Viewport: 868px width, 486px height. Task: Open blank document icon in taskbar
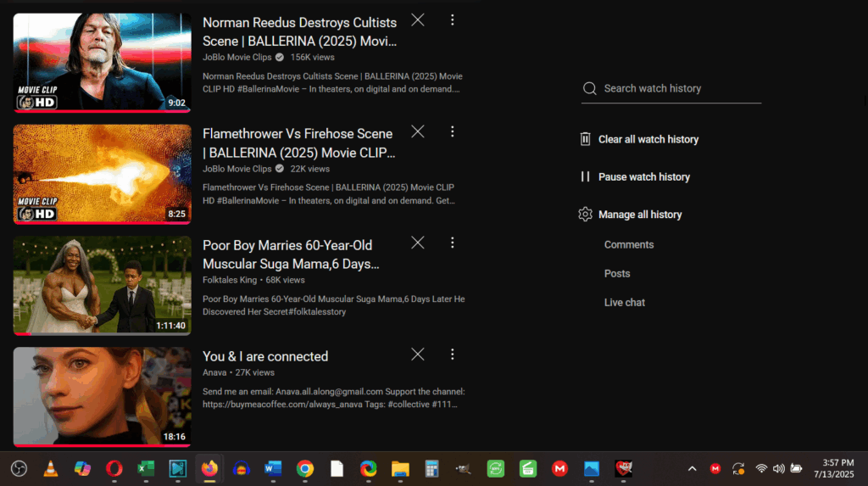point(337,469)
